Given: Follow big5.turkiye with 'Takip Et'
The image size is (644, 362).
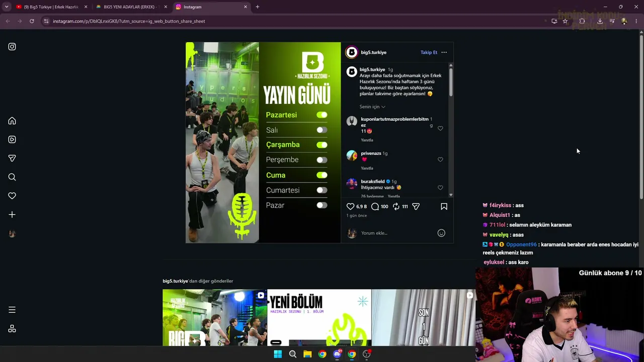Looking at the screenshot, I should [429, 52].
